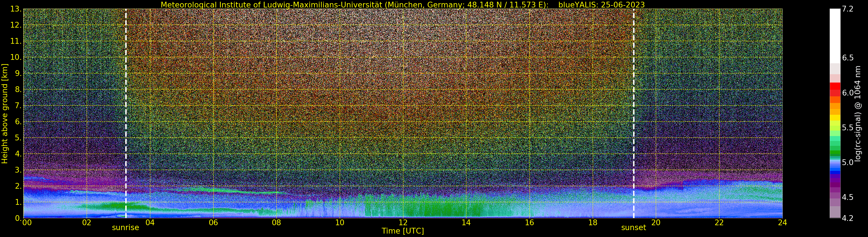Screen dimensions: 868x237
Task: Click the dashed white sunrise marker line
Action: 126,113
